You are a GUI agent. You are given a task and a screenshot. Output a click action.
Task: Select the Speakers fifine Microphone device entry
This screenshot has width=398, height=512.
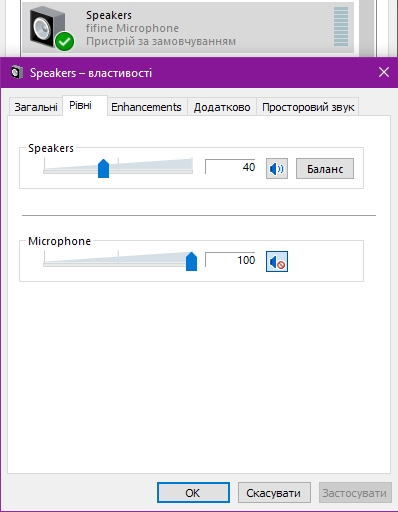pos(188,28)
